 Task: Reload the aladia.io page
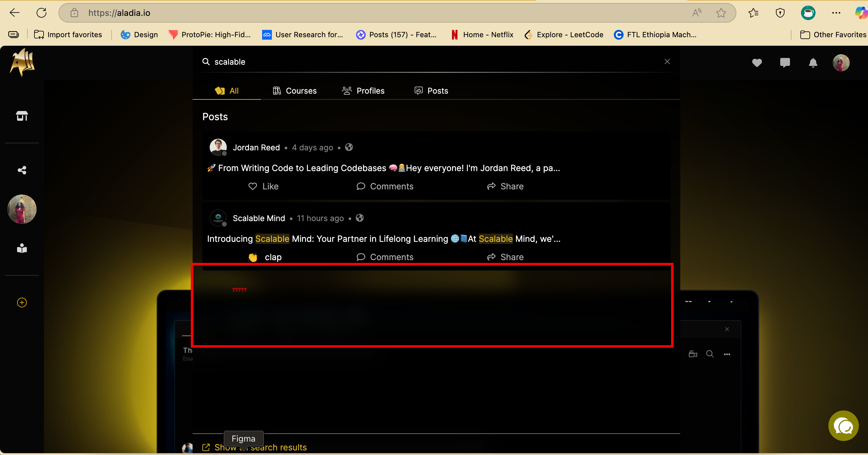(x=41, y=13)
